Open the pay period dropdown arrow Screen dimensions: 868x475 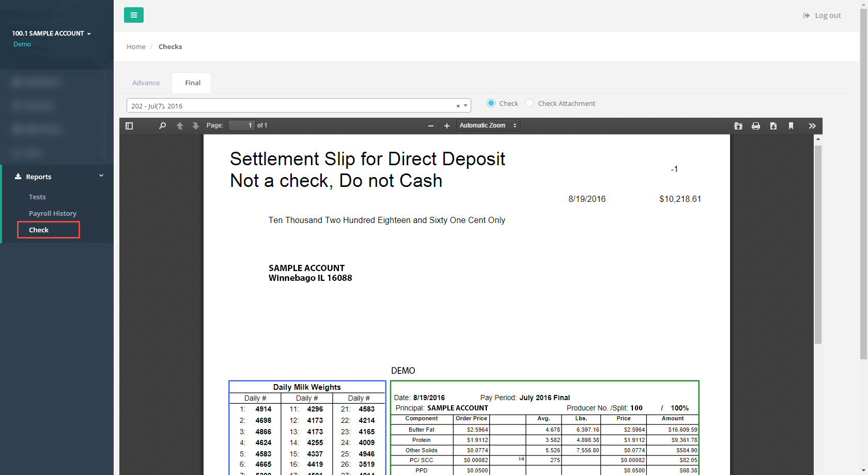point(466,106)
